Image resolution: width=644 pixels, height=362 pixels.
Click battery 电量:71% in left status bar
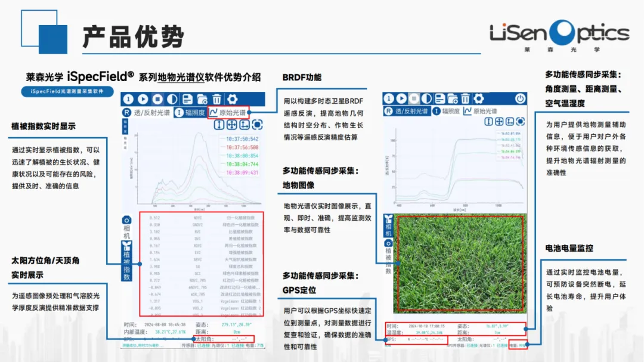(x=254, y=345)
